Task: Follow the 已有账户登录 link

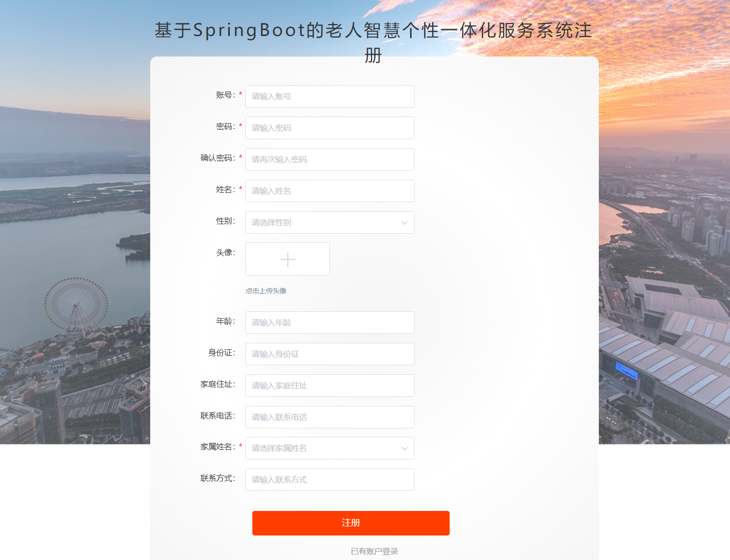Action: [x=374, y=551]
